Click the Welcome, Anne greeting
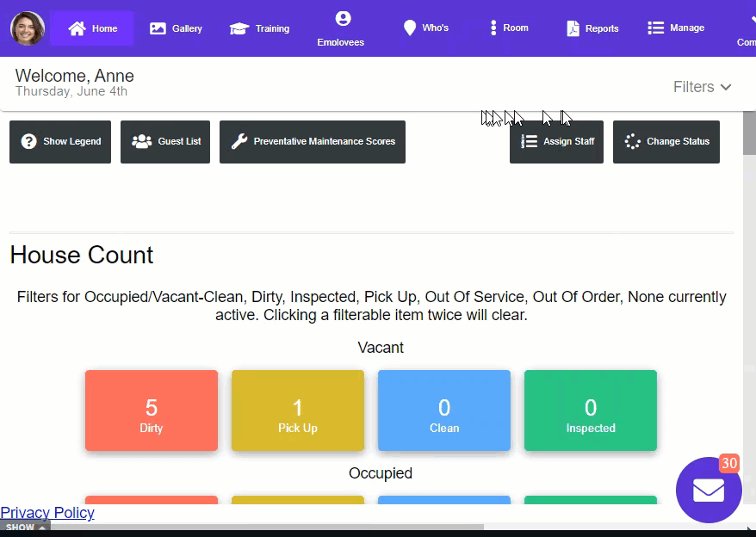Screen dimensions: 756x537 click(x=75, y=76)
